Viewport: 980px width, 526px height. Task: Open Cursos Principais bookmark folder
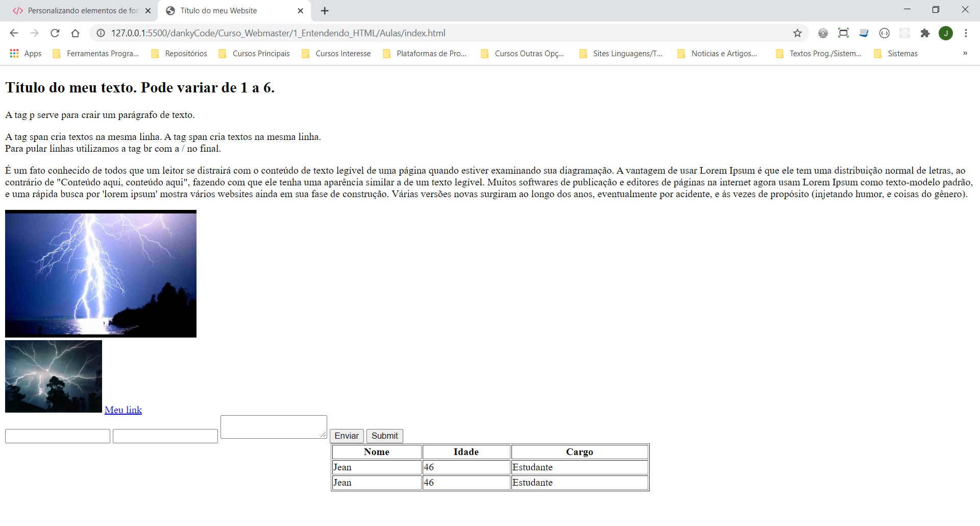tap(254, 54)
